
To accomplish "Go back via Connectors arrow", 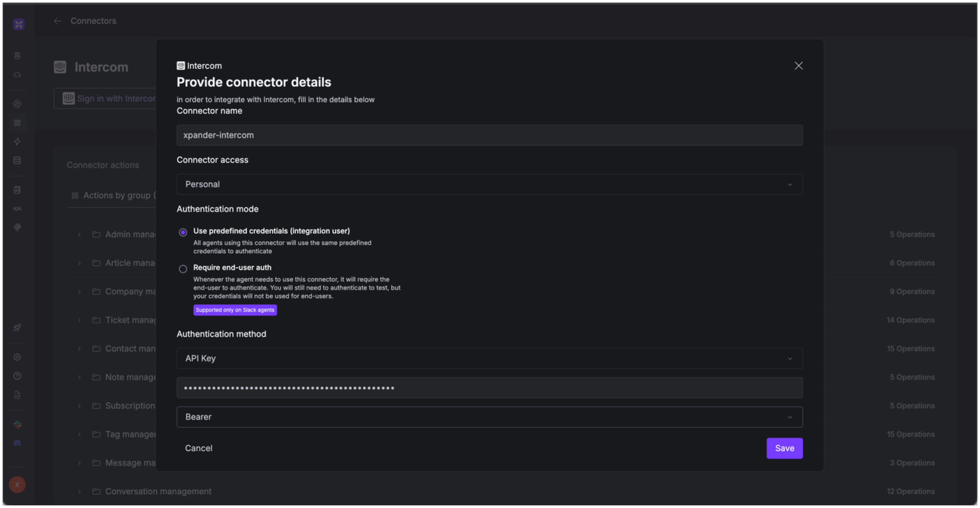I will tap(58, 21).
